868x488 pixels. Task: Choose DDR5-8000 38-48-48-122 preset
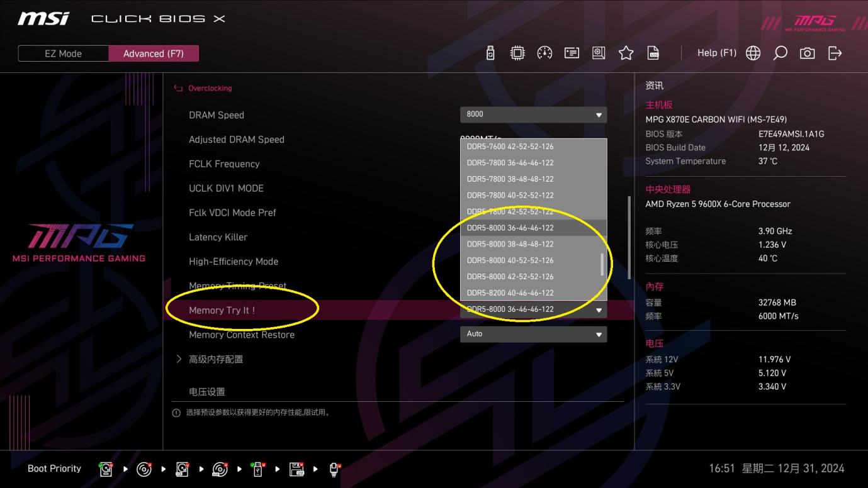[533, 244]
